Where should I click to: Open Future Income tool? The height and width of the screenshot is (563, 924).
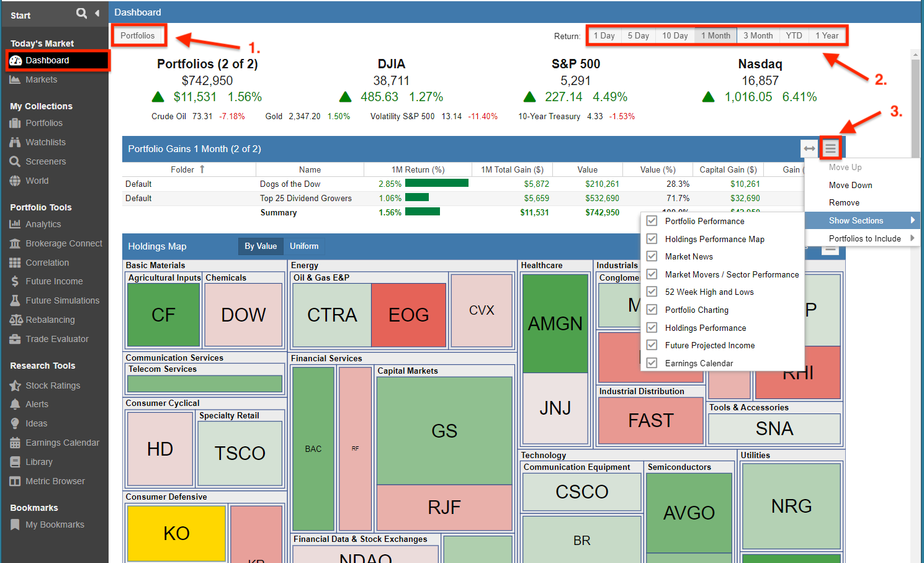(x=54, y=281)
